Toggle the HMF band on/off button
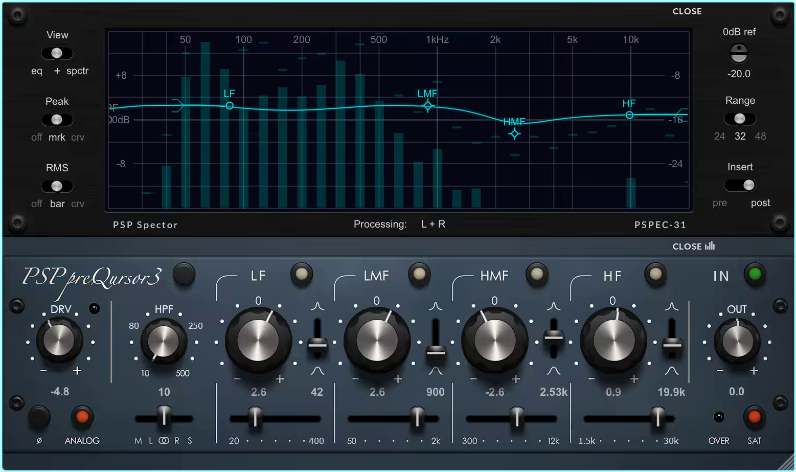 pos(538,274)
